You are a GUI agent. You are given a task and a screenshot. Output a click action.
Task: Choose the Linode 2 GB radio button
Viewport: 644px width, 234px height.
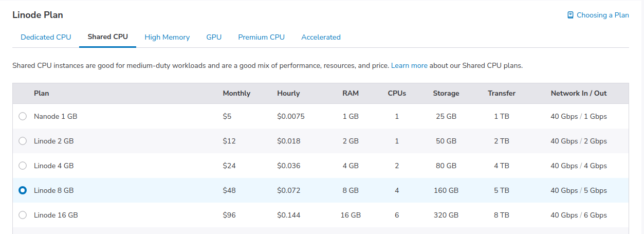pos(23,141)
